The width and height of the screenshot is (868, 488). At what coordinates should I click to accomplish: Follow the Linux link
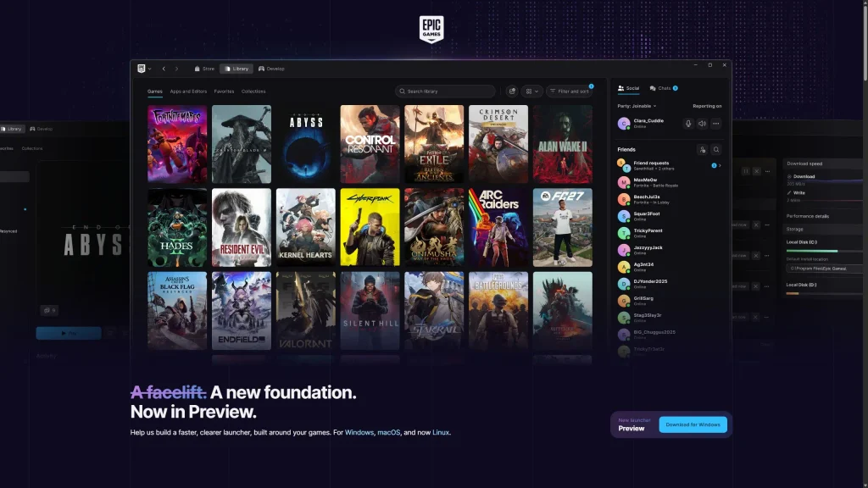(x=441, y=432)
